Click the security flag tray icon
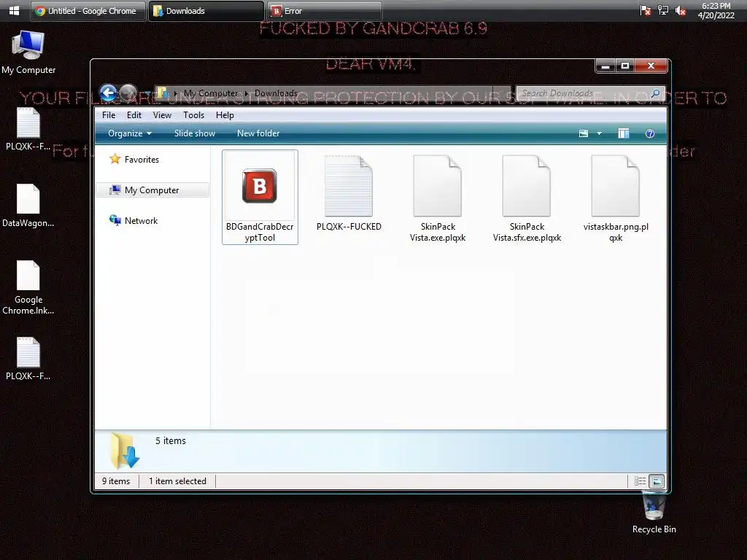The height and width of the screenshot is (560, 747). pyautogui.click(x=645, y=10)
